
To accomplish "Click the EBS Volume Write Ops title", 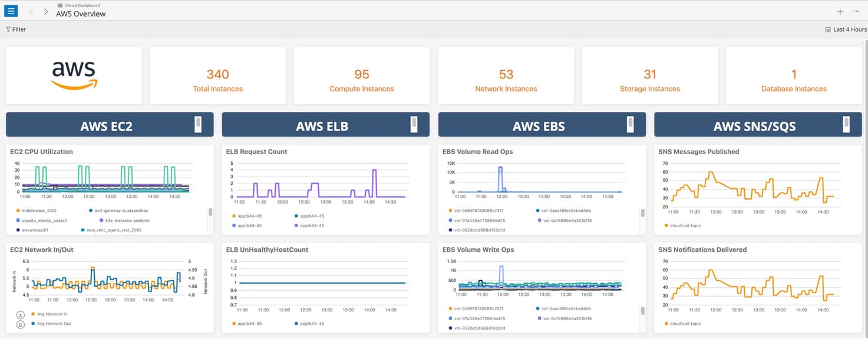I will tap(478, 250).
